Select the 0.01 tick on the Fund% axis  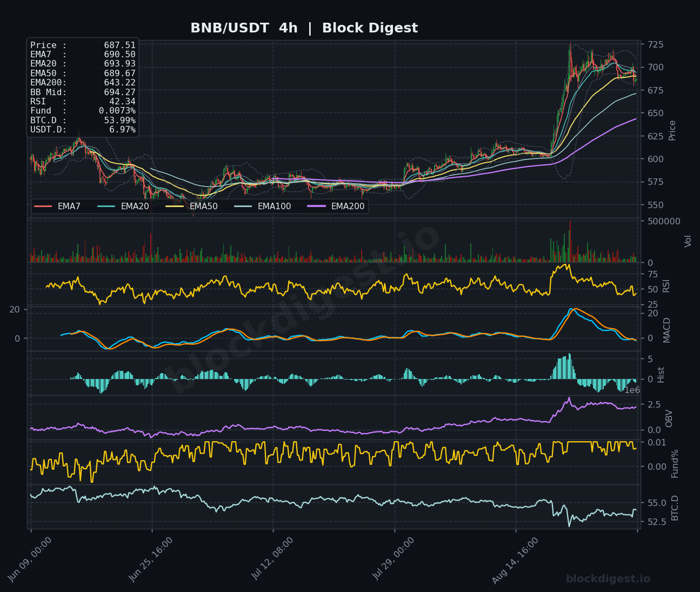point(657,443)
